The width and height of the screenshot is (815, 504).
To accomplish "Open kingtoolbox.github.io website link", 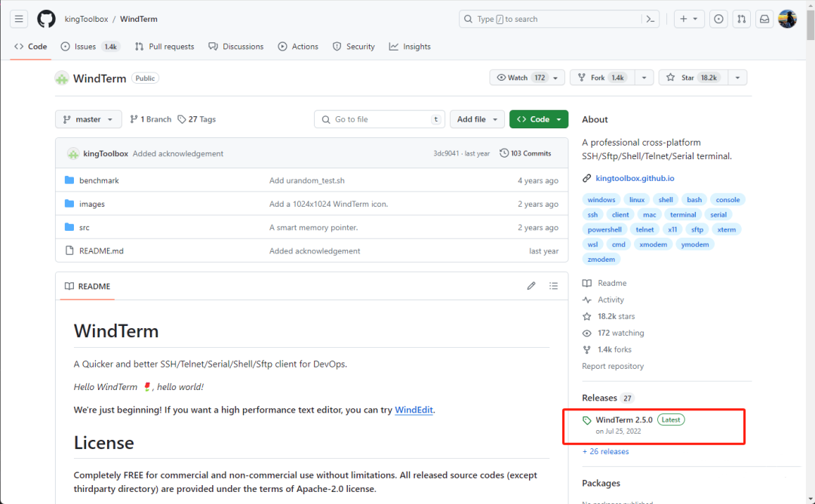I will (635, 178).
